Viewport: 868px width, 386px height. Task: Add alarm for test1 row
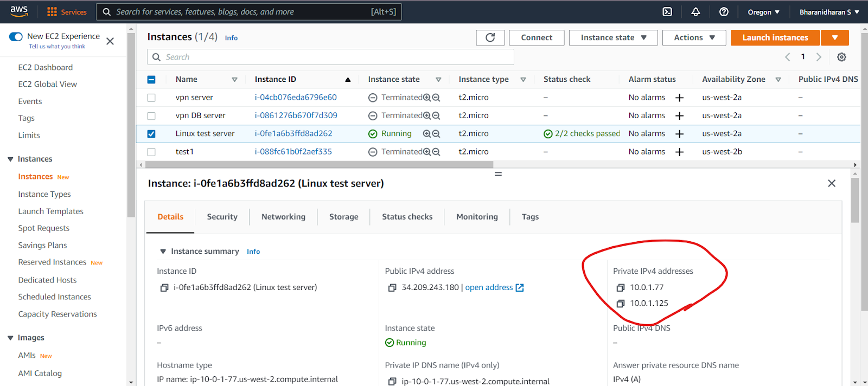tap(679, 152)
